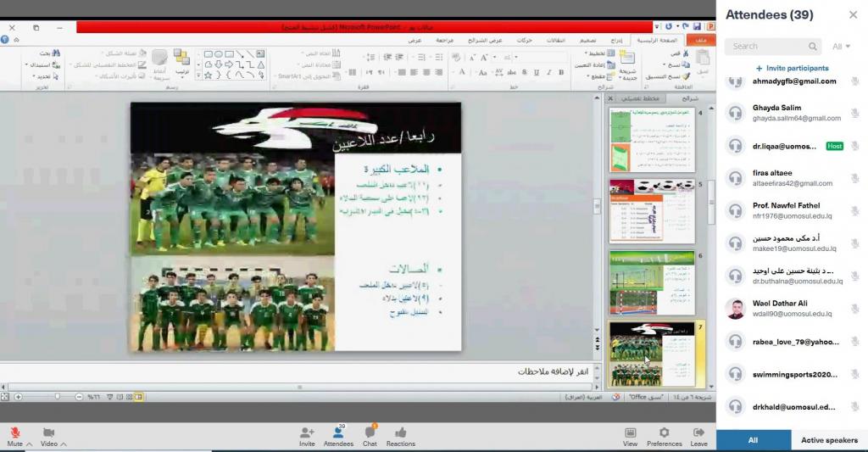Select the All tab in Attendees panel
868x452 pixels.
[753, 440]
